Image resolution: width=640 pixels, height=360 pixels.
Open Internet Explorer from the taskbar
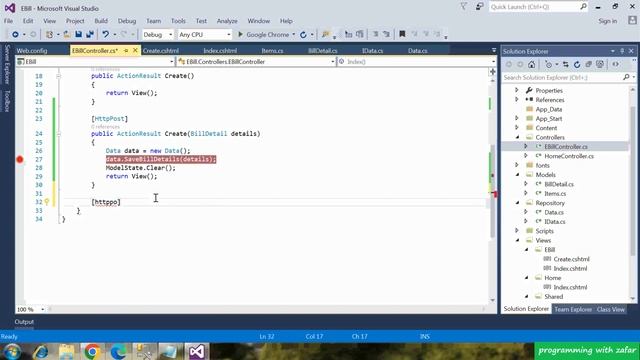point(40,351)
